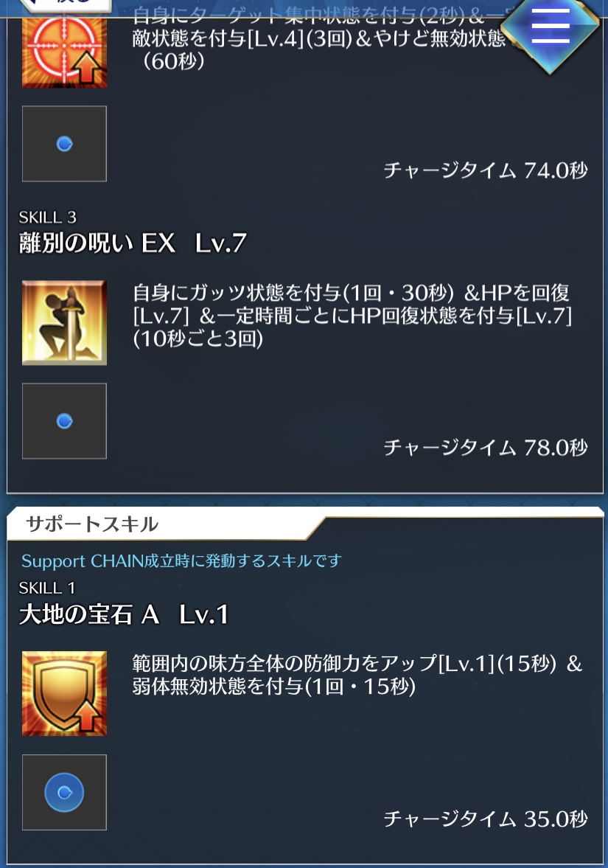Tap the small blue dot box under 離別の呪い
Screen dimensions: 608x868
coord(64,420)
